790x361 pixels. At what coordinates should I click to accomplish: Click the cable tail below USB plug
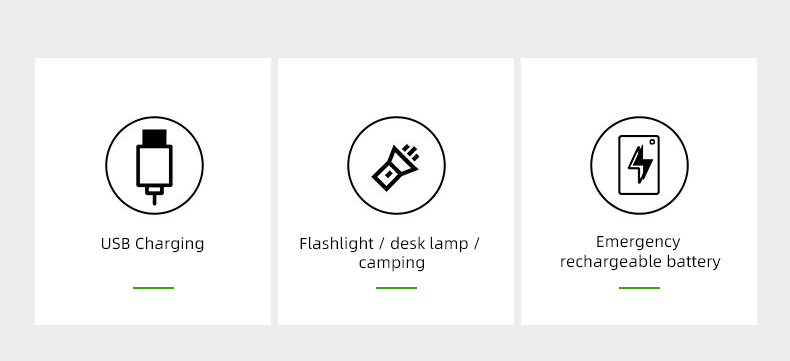click(x=154, y=195)
